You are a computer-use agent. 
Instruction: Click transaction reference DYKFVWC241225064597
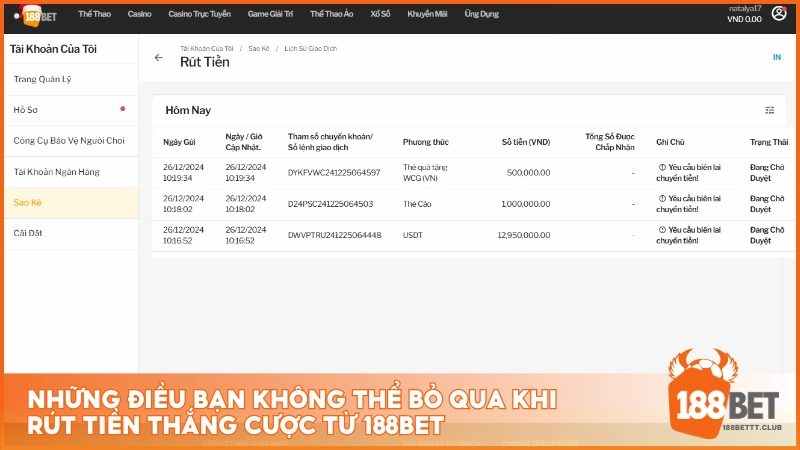tap(334, 173)
